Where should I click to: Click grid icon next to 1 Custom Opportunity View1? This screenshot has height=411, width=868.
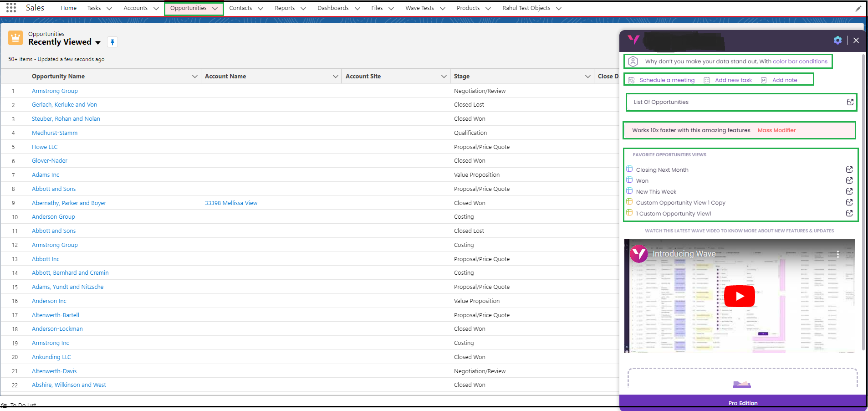click(x=629, y=213)
